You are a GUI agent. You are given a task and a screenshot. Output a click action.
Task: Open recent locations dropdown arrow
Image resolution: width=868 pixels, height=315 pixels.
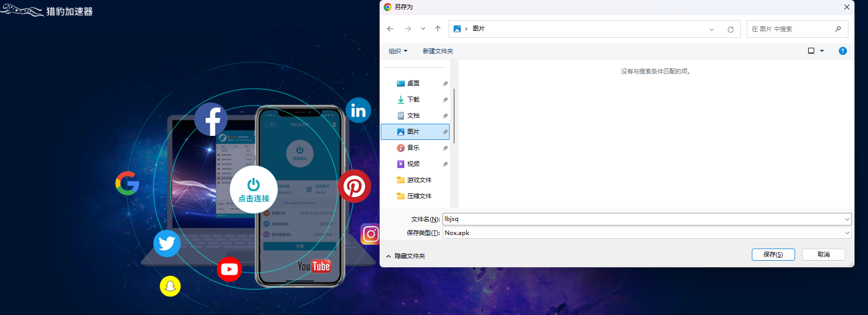[423, 29]
